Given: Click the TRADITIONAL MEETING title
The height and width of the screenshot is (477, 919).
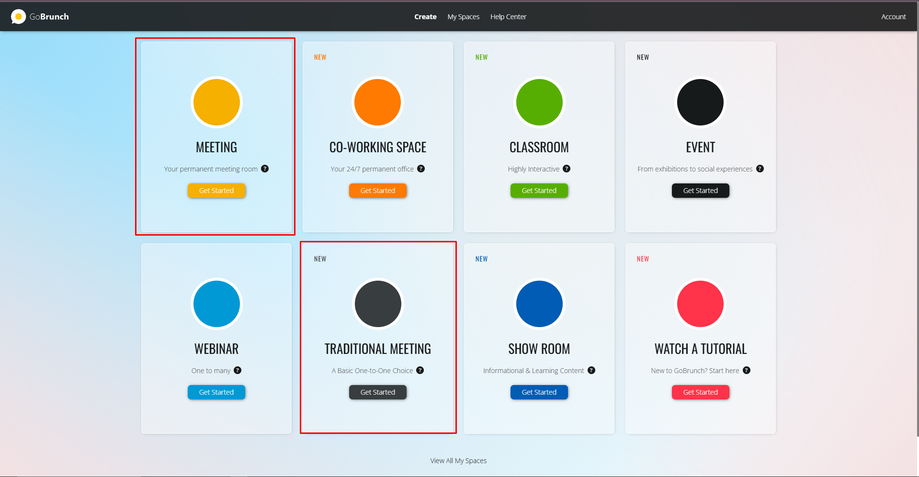Looking at the screenshot, I should pos(377,349).
